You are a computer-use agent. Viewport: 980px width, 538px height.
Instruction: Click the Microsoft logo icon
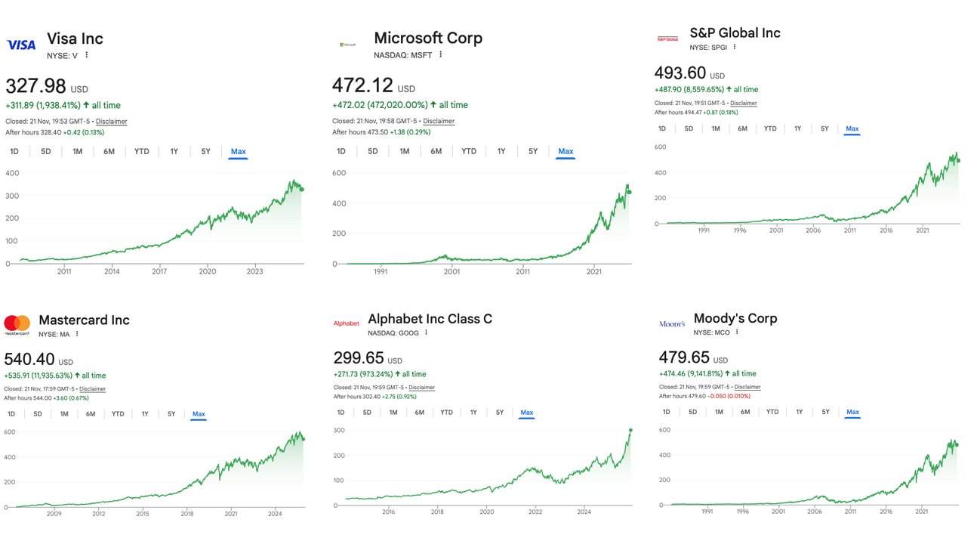pos(348,45)
